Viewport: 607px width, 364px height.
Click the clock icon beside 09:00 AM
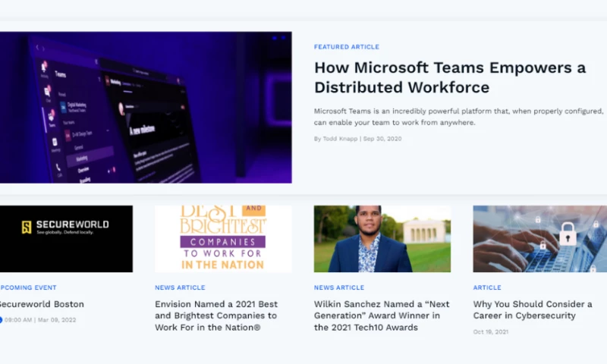coord(1,320)
